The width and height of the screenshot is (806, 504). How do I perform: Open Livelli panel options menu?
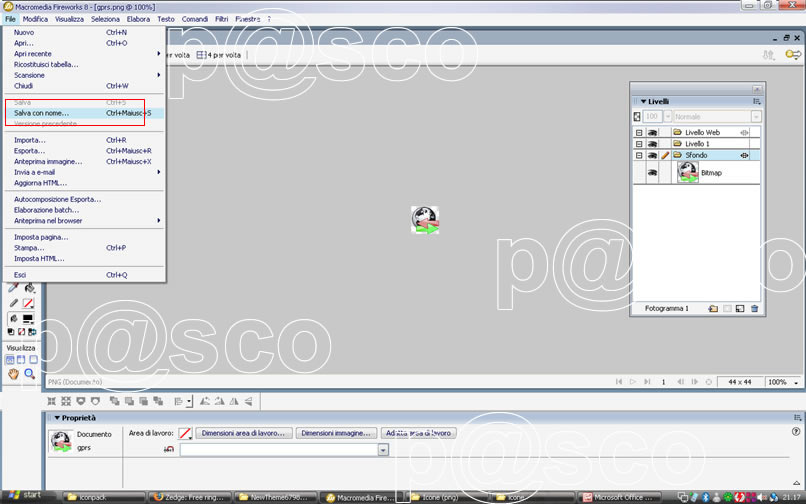click(757, 101)
